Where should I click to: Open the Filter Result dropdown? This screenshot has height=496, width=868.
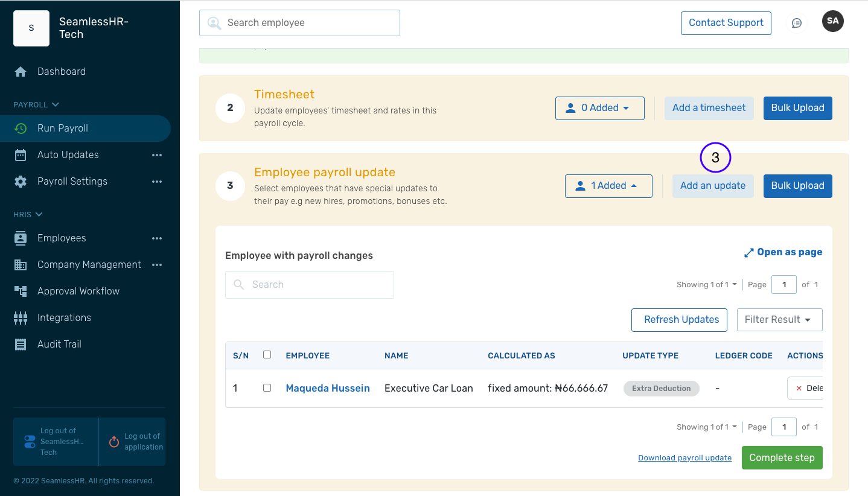point(779,319)
